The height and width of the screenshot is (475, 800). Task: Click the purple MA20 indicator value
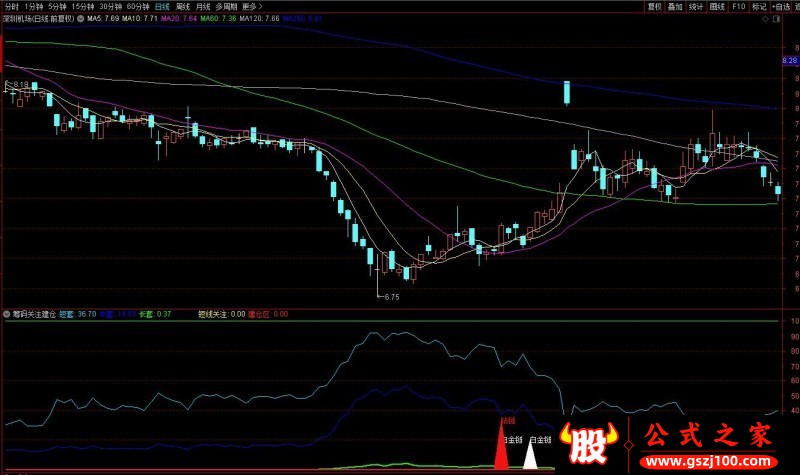click(x=179, y=18)
